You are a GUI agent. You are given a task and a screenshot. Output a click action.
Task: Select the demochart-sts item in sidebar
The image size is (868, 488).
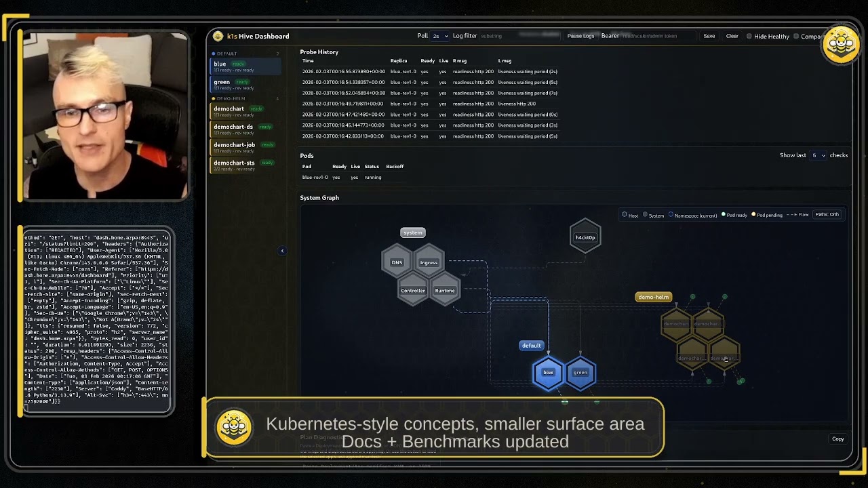(245, 165)
